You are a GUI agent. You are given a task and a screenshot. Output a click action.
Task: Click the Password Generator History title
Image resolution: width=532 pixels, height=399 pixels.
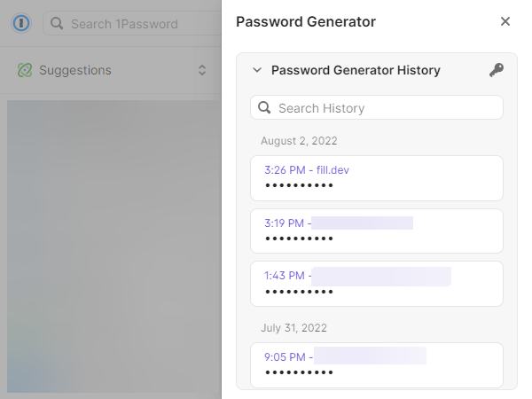(x=356, y=70)
